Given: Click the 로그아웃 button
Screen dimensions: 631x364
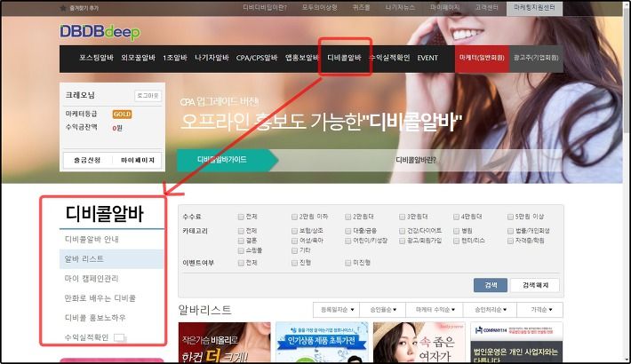Looking at the screenshot, I should pos(148,96).
